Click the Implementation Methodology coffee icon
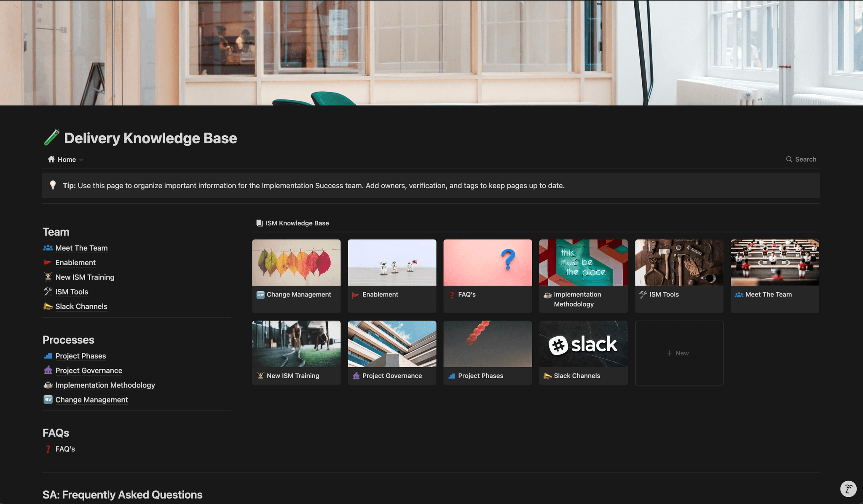Image resolution: width=863 pixels, height=504 pixels. point(48,385)
